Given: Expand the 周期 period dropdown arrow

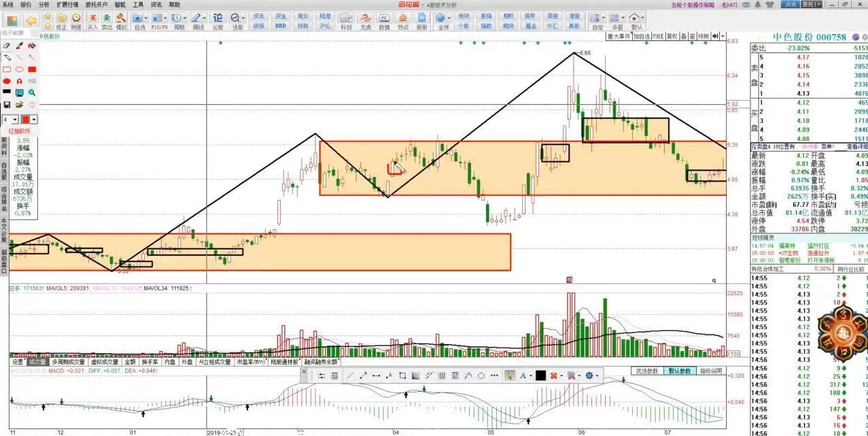Looking at the screenshot, I should pos(186,18).
